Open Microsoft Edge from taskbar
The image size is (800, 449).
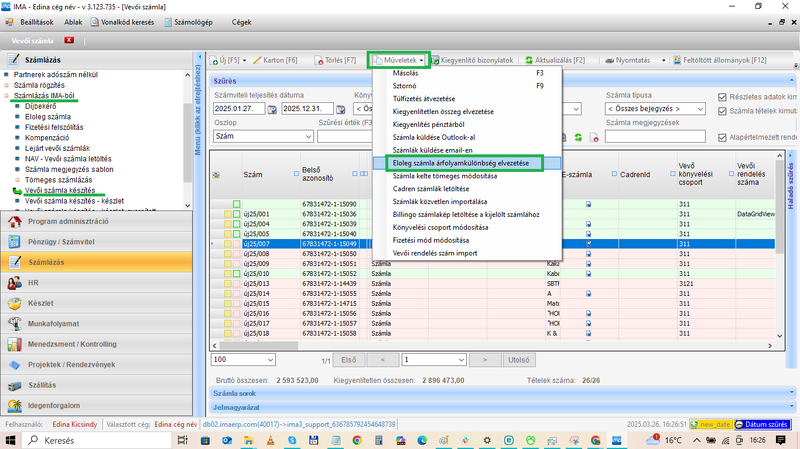422,440
